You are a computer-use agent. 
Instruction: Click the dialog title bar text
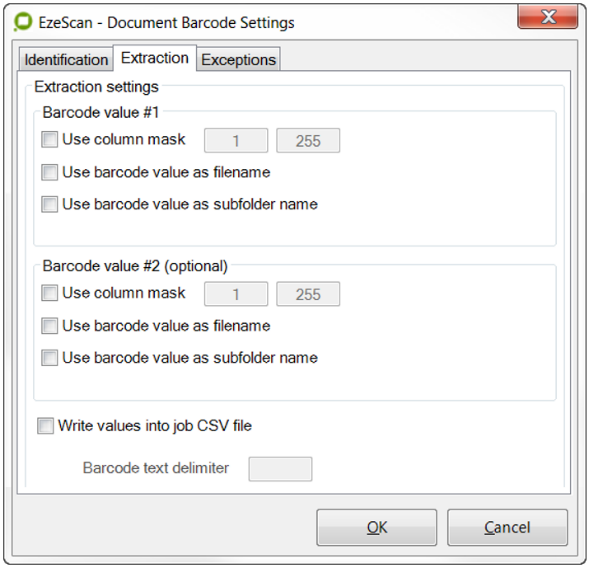[166, 23]
